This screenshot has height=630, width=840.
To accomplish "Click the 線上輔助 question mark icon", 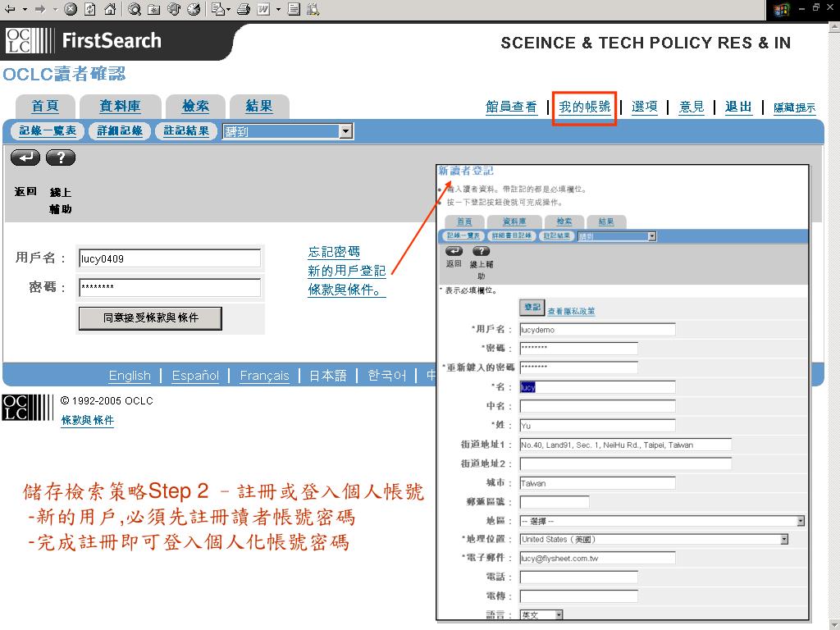I will point(61,157).
